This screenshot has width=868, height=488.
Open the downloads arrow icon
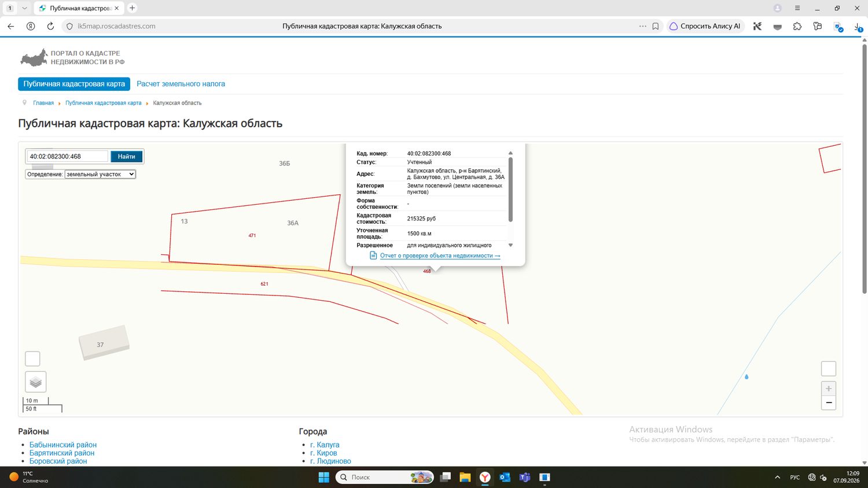click(858, 26)
